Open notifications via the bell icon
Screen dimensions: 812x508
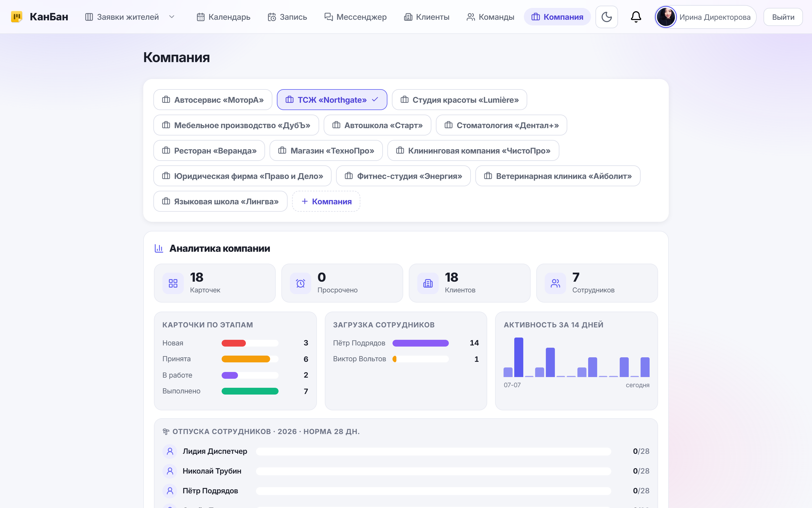[x=636, y=17]
